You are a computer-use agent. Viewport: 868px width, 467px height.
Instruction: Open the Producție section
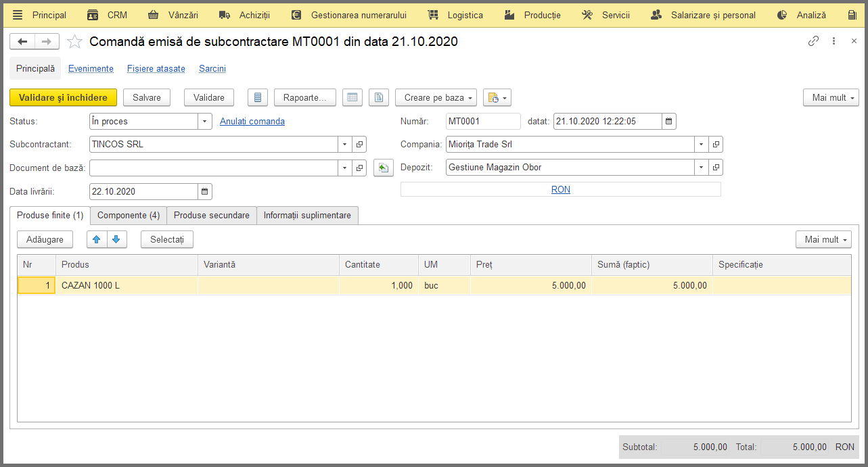point(532,15)
